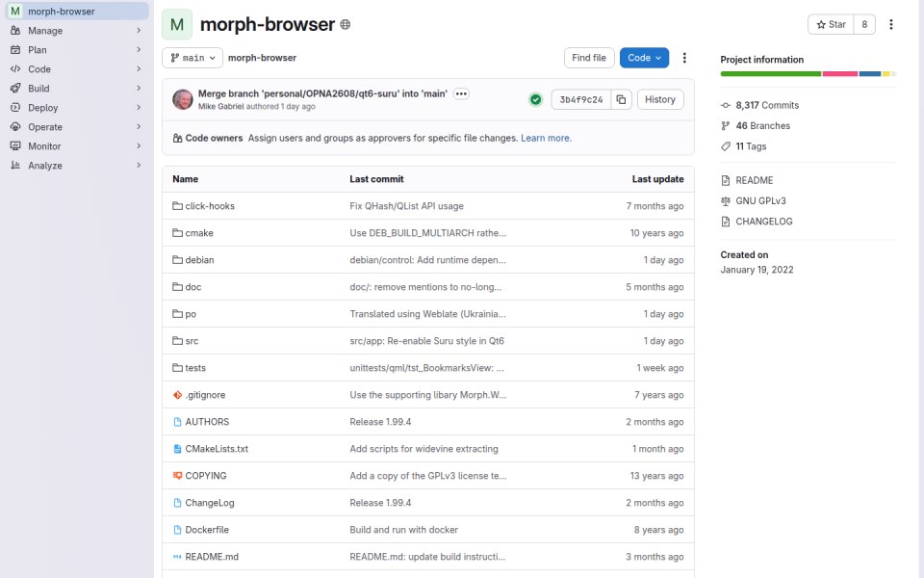Expand the Analyze sidebar chevron
This screenshot has height=578, width=924.
pyautogui.click(x=139, y=166)
